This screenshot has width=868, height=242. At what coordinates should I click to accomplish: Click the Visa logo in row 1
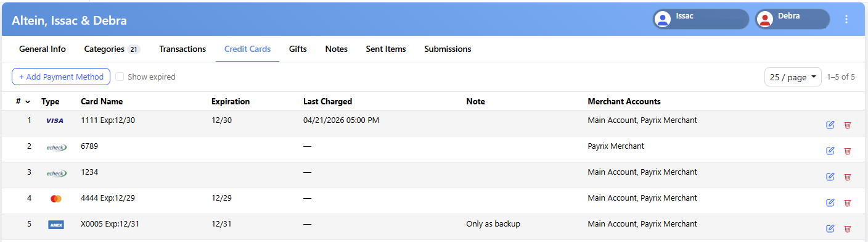[x=55, y=121]
